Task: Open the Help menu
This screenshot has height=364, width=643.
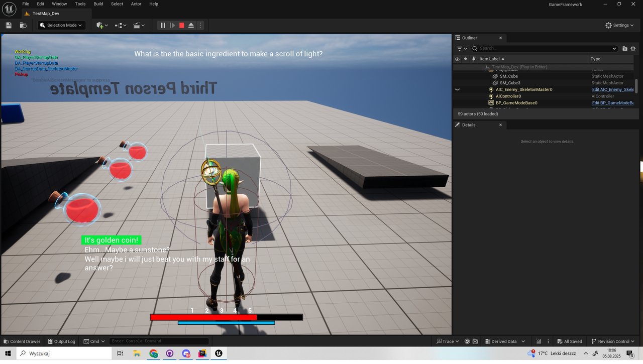Action: tap(154, 4)
